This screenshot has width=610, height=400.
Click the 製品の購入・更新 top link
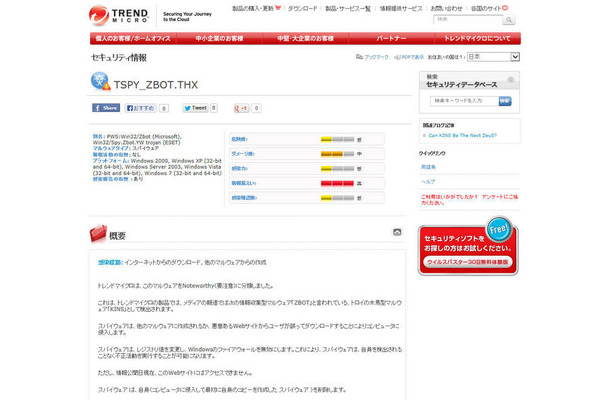coord(253,8)
